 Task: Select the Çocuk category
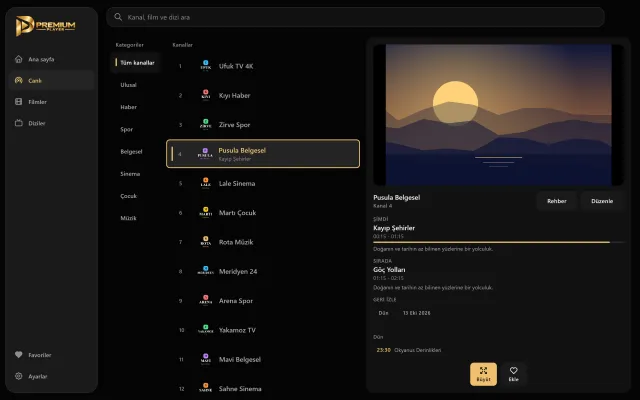pos(129,196)
